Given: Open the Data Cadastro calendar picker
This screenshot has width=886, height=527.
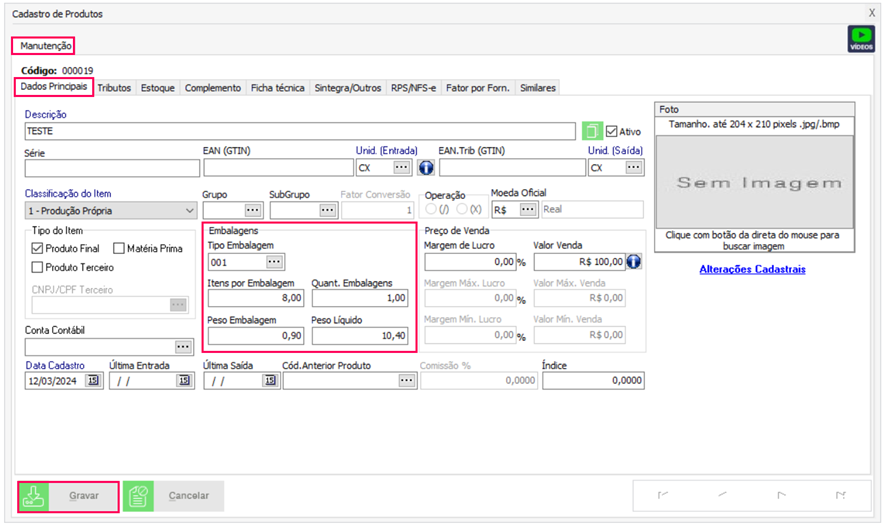Looking at the screenshot, I should pos(93,381).
